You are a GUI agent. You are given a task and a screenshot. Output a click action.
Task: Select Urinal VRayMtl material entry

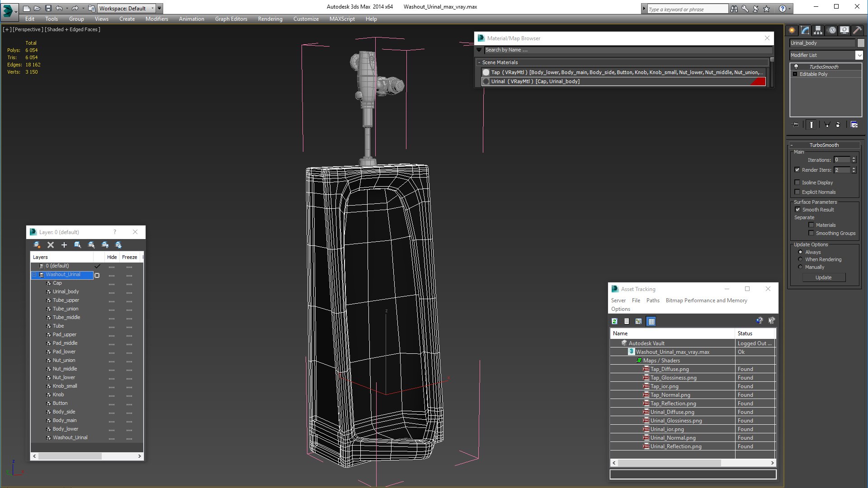point(623,81)
